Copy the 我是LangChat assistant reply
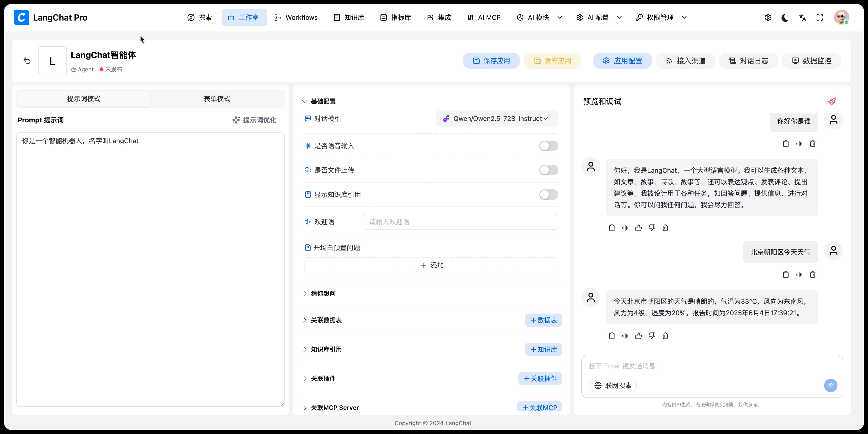Viewport: 868px width, 434px height. pyautogui.click(x=612, y=228)
